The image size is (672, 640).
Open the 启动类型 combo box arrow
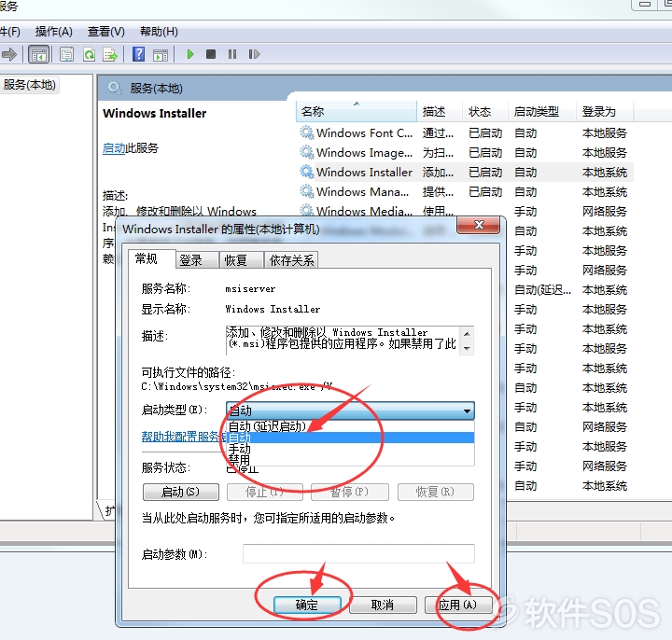click(467, 410)
